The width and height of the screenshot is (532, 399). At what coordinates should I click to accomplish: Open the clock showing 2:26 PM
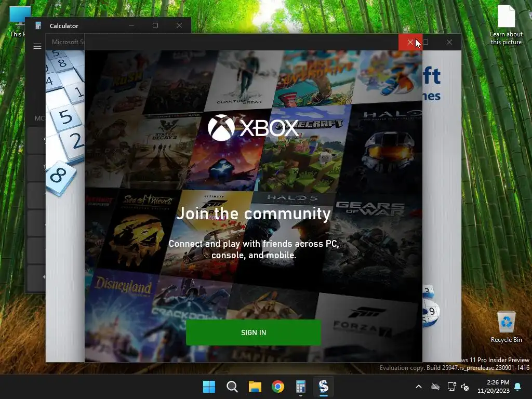494,387
